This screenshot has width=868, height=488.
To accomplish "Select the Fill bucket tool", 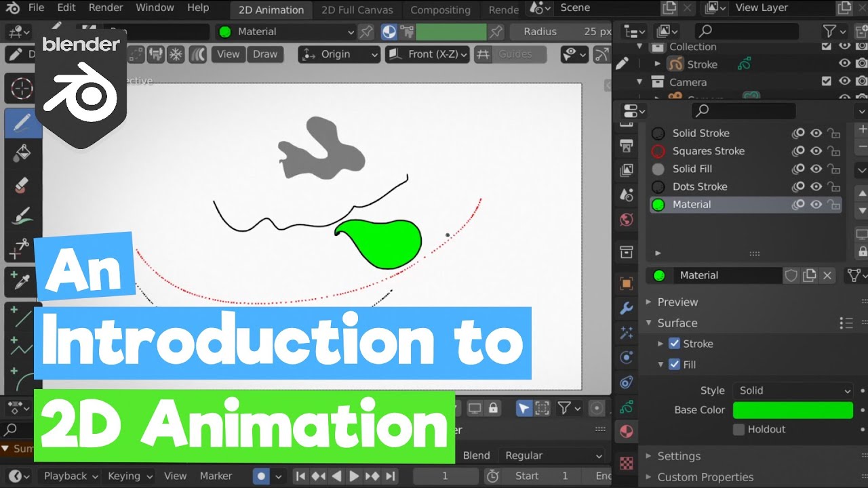I will (x=22, y=153).
